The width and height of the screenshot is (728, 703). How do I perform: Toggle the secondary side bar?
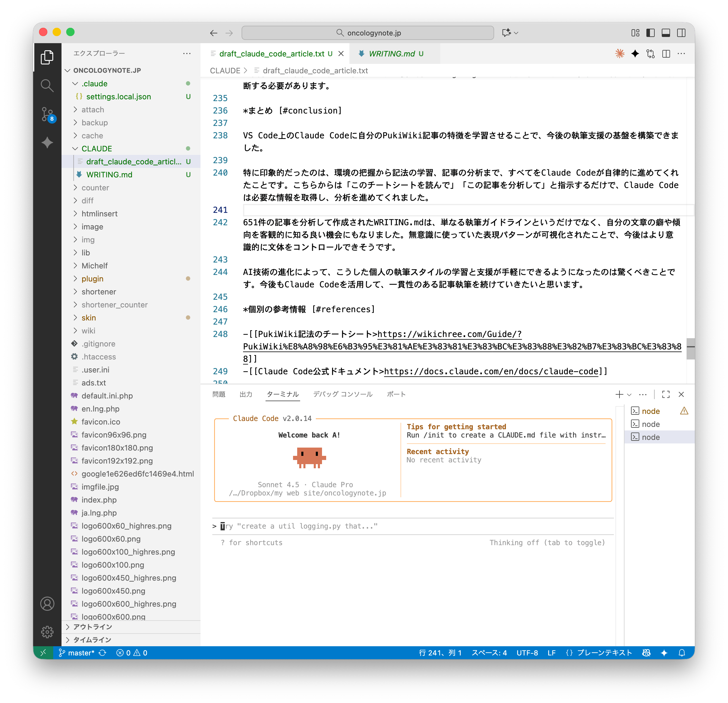[681, 33]
